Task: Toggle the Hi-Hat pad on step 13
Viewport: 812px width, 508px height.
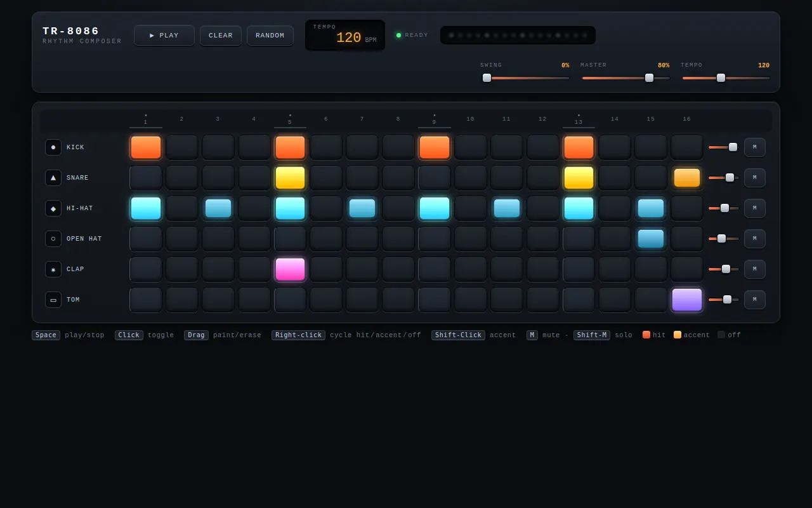Action: 579,208
